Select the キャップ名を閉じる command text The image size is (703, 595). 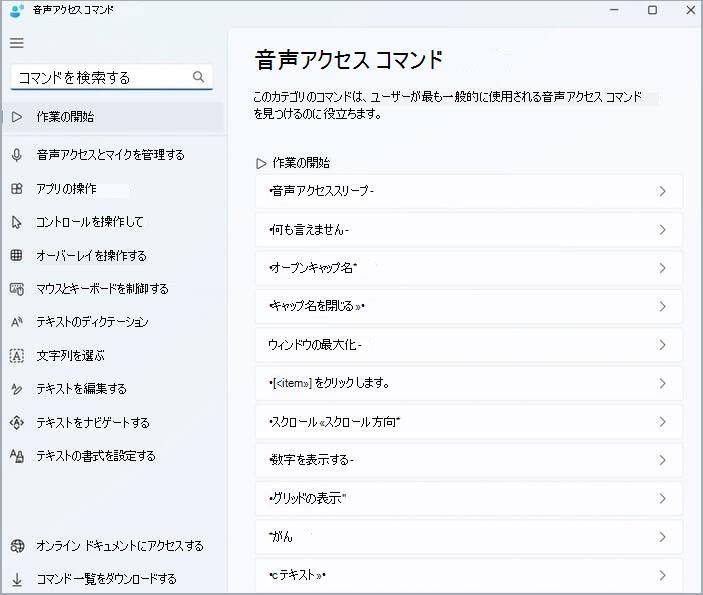[317, 306]
